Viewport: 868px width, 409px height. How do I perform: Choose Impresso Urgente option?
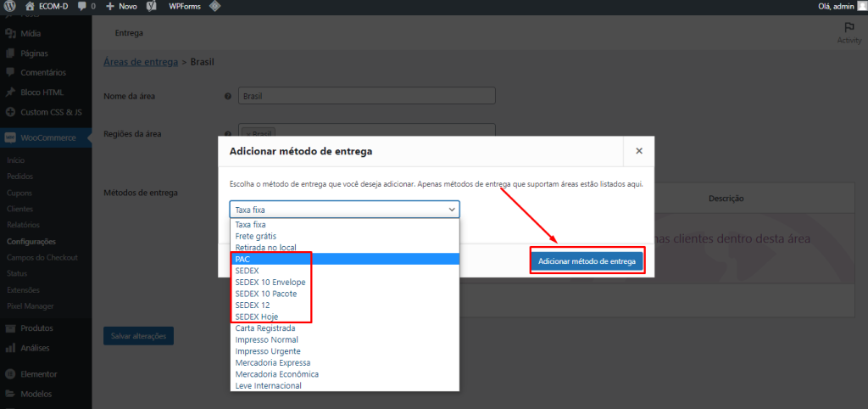(x=344, y=351)
